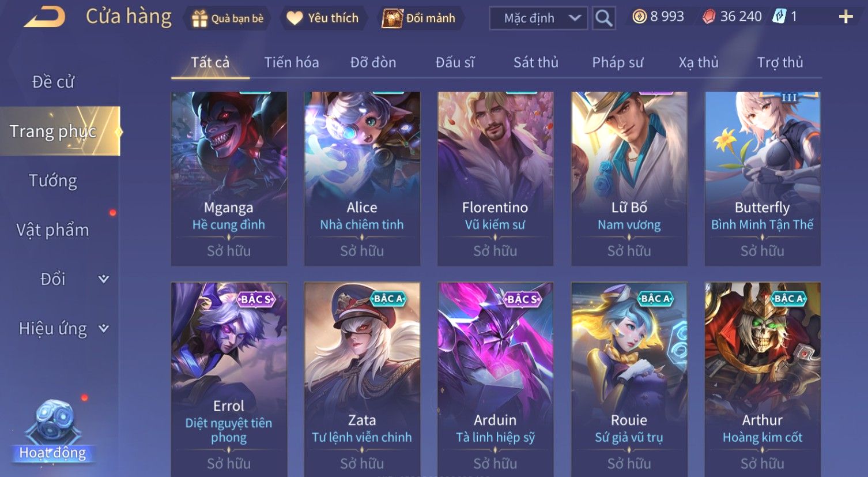Select Vật phẩm in the sidebar
The width and height of the screenshot is (868, 477).
coord(53,230)
